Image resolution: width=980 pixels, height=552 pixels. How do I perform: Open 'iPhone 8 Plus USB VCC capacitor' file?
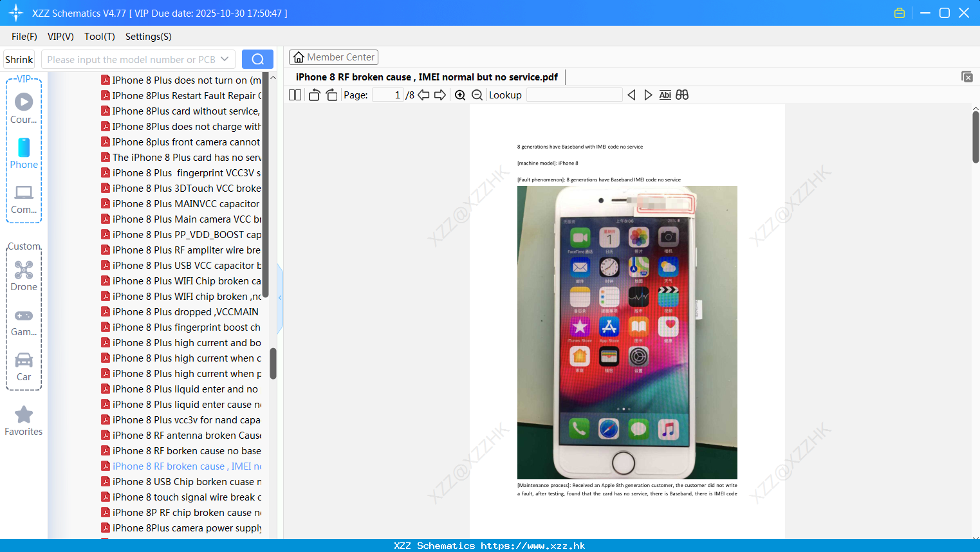tap(181, 266)
